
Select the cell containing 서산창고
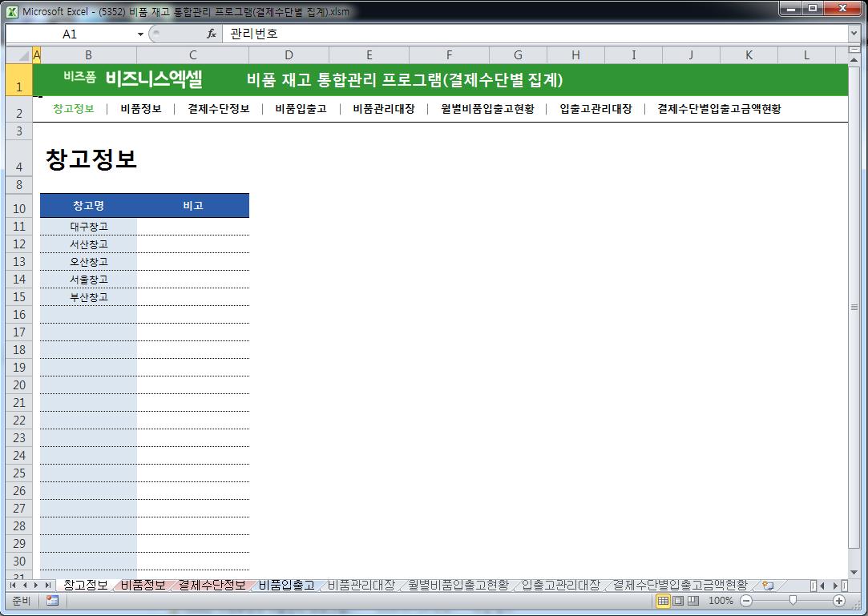[x=89, y=244]
